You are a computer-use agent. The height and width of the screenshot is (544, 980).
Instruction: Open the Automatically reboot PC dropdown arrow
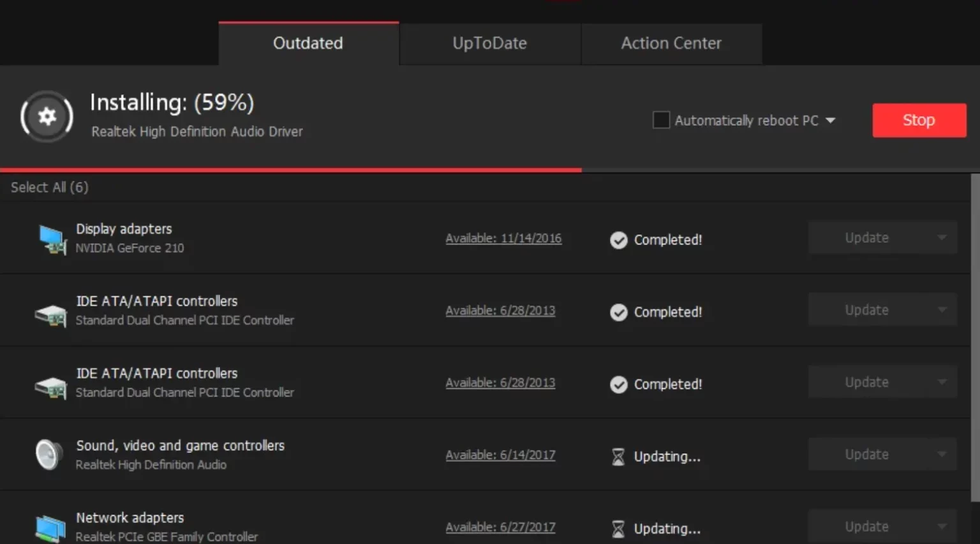pos(830,120)
